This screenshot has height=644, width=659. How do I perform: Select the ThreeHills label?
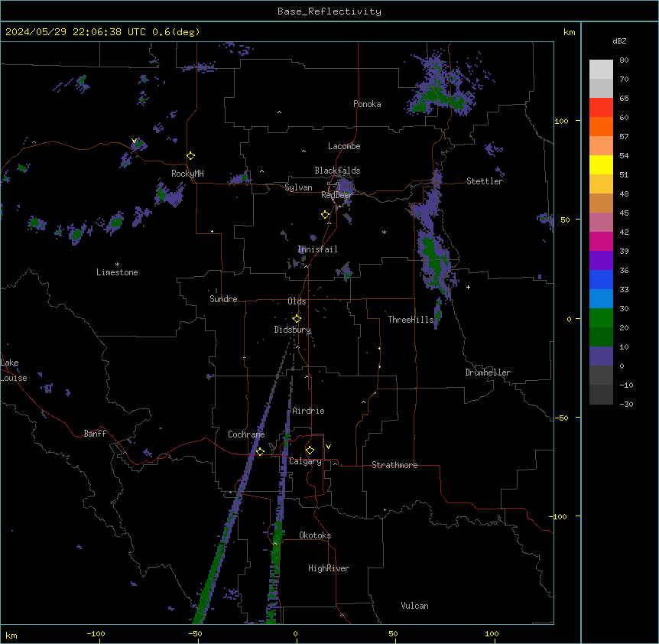(411, 320)
